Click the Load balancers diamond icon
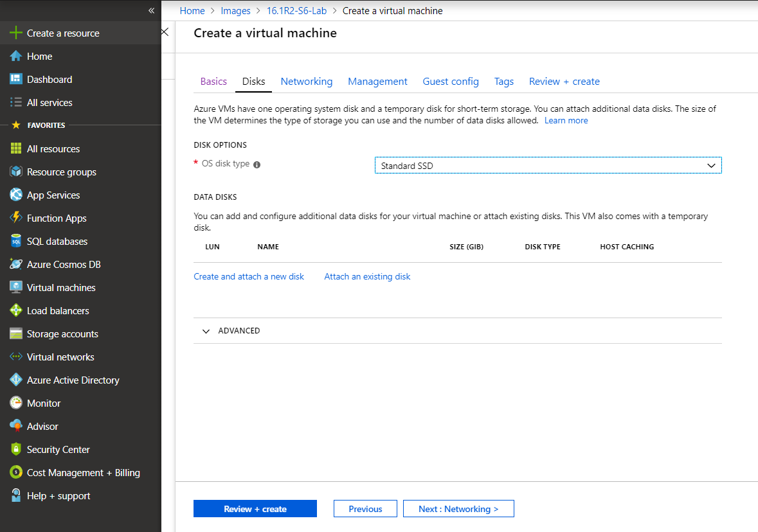Viewport: 758px width, 532px height. pos(16,310)
